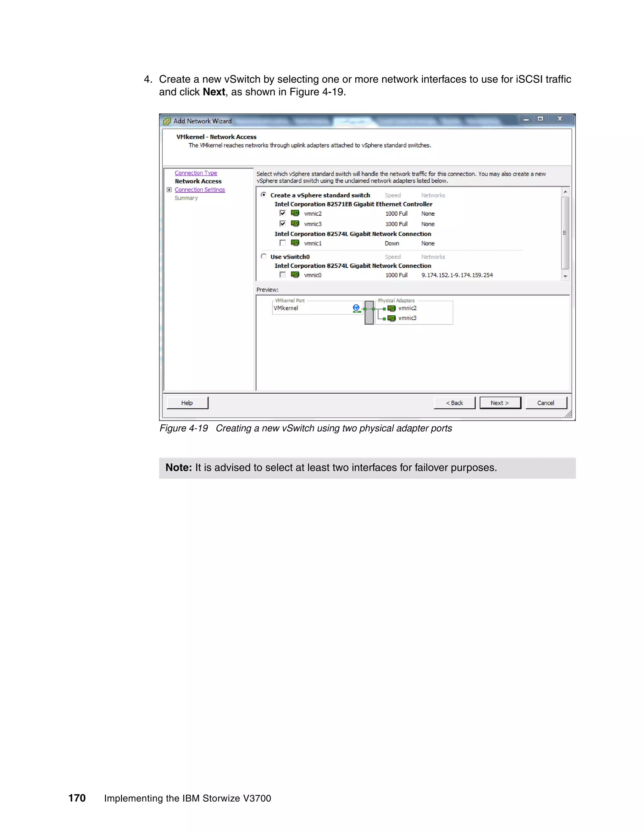Click the < Back button

454,403
